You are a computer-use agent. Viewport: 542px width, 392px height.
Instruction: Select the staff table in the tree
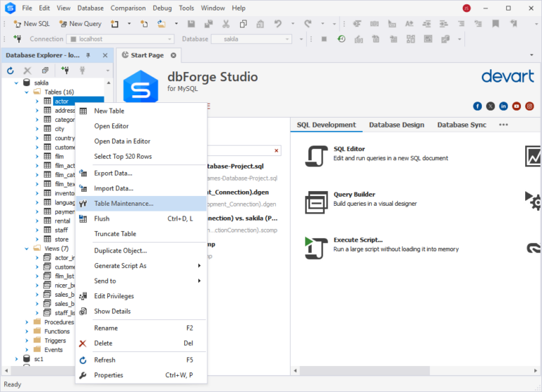[61, 230]
